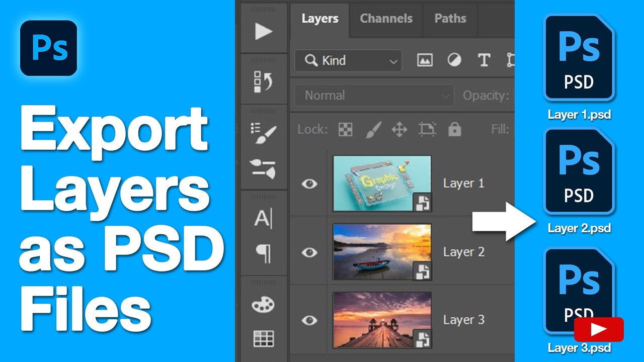
Task: Click the Layer 3.psd file icon
Action: click(579, 290)
